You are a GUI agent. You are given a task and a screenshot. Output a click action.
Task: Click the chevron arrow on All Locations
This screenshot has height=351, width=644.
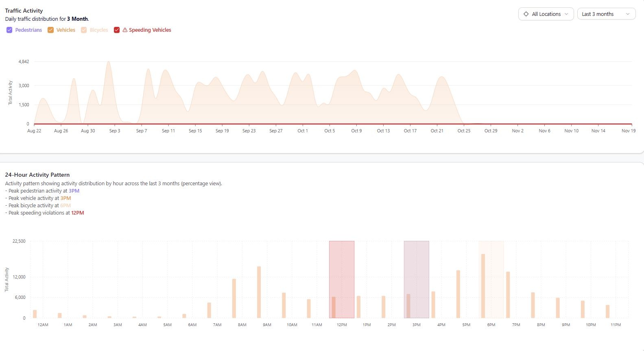pyautogui.click(x=566, y=14)
